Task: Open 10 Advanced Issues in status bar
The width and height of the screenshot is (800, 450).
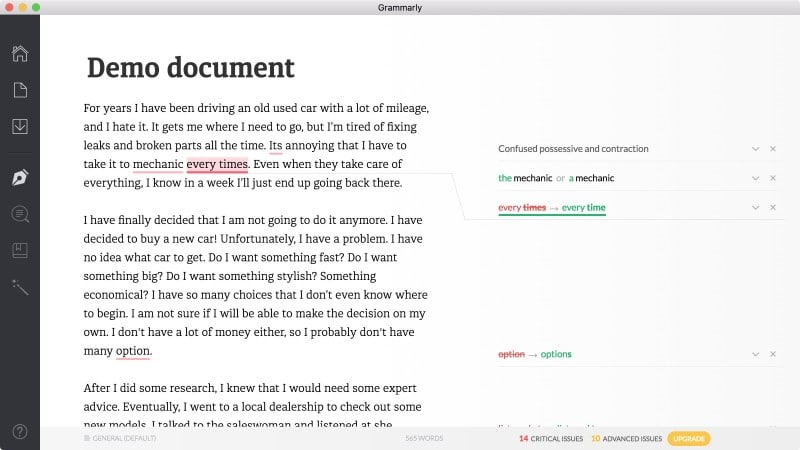Action: pos(626,439)
